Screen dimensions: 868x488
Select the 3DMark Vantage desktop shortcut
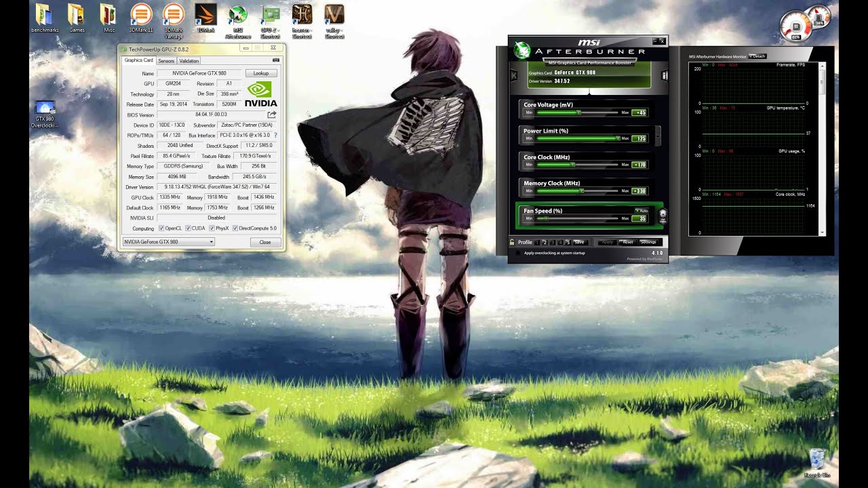(173, 20)
